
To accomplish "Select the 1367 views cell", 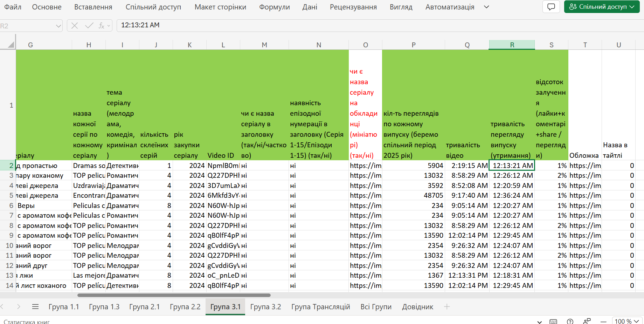I will coord(414,276).
